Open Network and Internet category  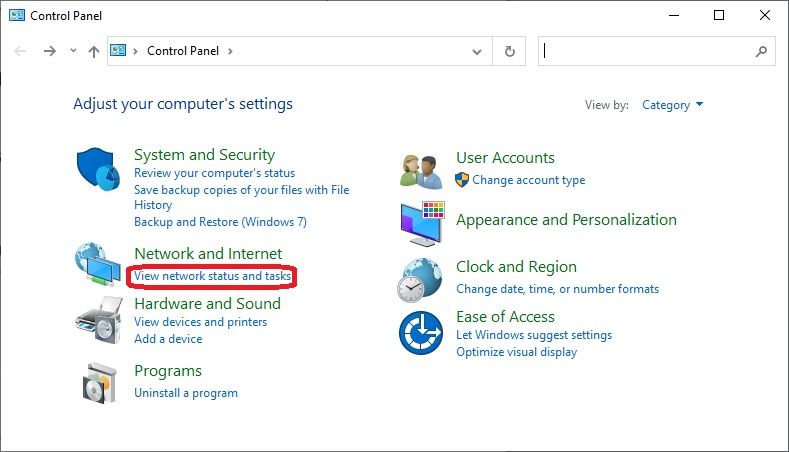pyautogui.click(x=208, y=253)
